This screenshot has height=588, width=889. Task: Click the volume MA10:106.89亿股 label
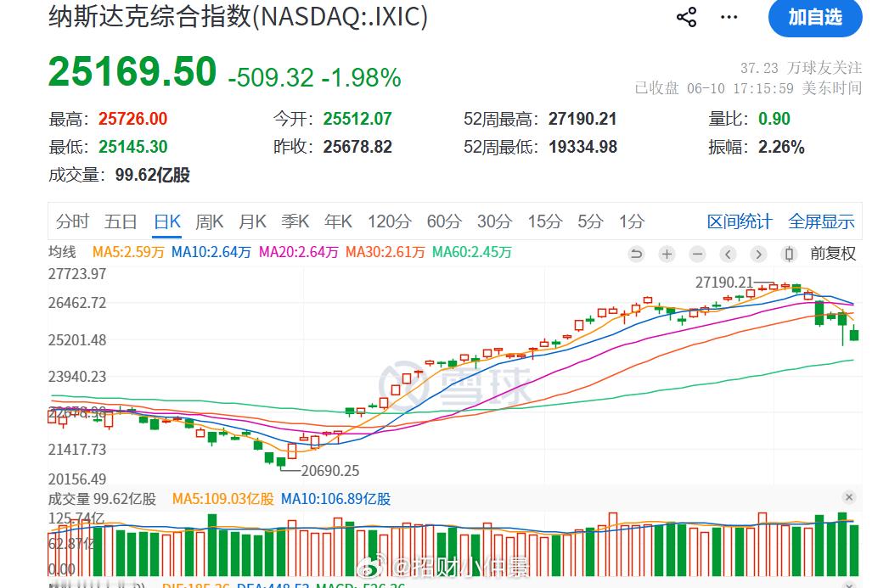click(x=335, y=499)
